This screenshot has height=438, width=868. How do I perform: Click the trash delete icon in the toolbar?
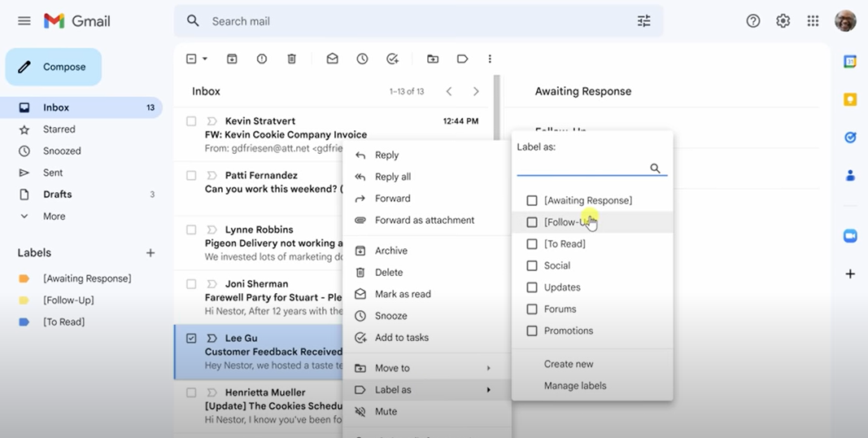pyautogui.click(x=291, y=59)
